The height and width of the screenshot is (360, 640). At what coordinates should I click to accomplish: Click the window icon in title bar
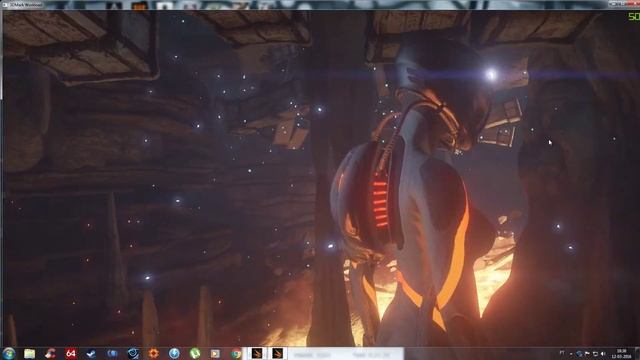click(5, 4)
